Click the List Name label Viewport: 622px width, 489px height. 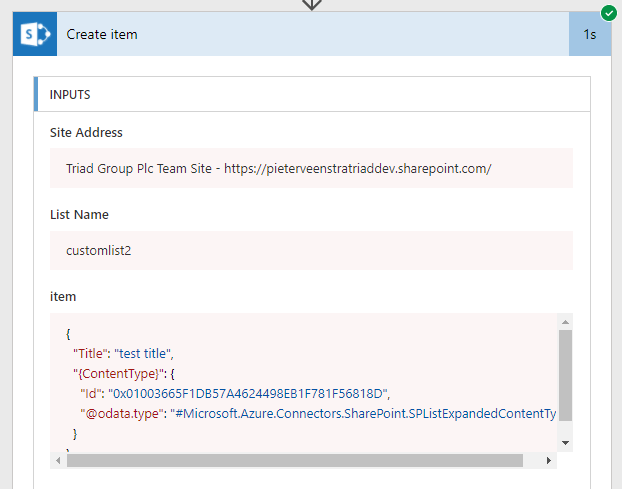coord(79,215)
